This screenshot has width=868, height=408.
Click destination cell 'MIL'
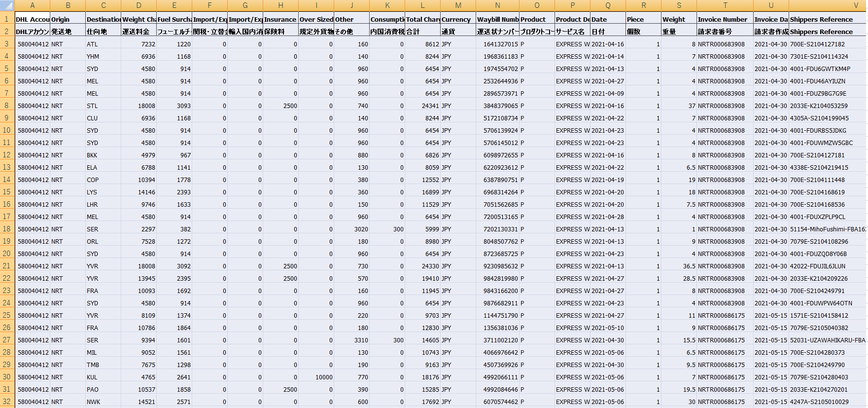pyautogui.click(x=104, y=352)
